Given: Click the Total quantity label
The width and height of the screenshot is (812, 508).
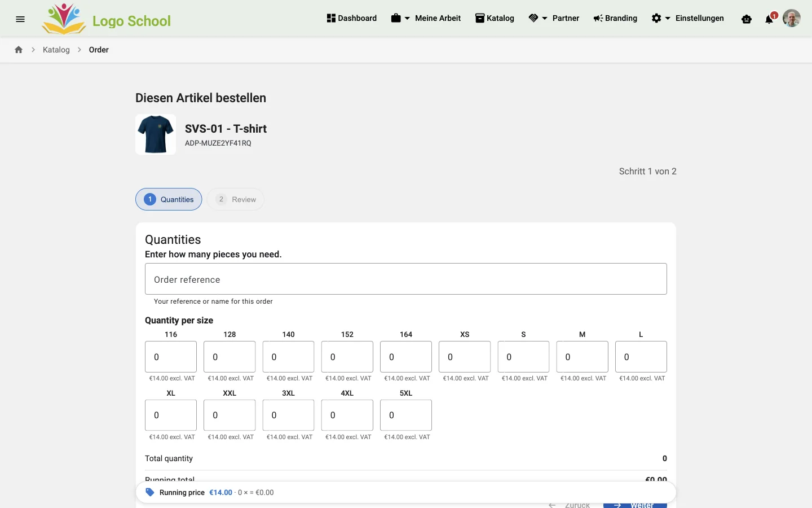Looking at the screenshot, I should (x=169, y=458).
